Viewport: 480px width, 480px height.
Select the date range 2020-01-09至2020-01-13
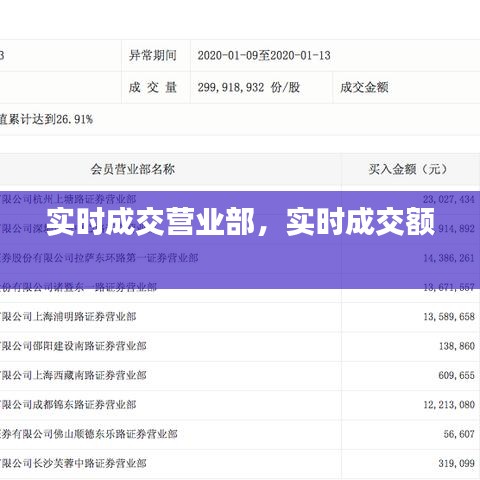point(264,55)
